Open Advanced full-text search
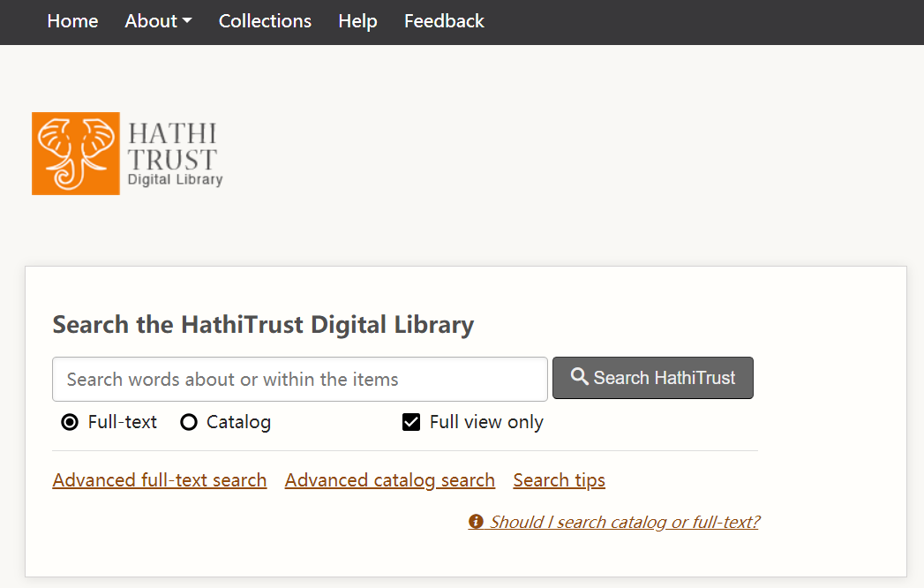924x588 pixels. (160, 479)
